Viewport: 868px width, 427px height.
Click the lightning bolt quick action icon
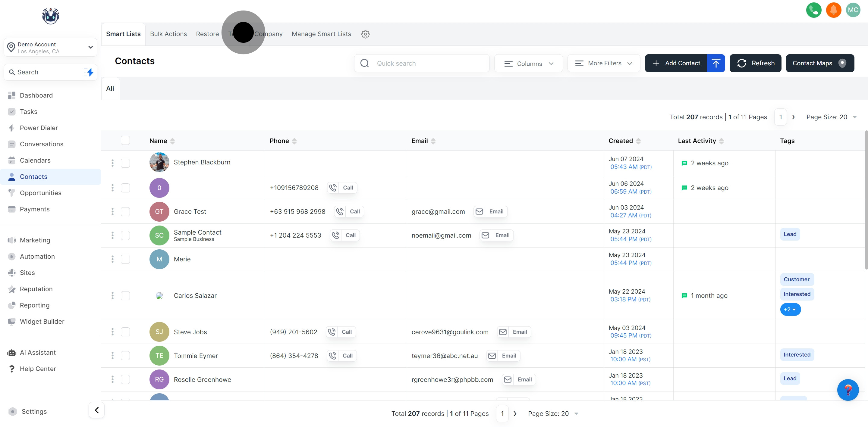coord(90,72)
